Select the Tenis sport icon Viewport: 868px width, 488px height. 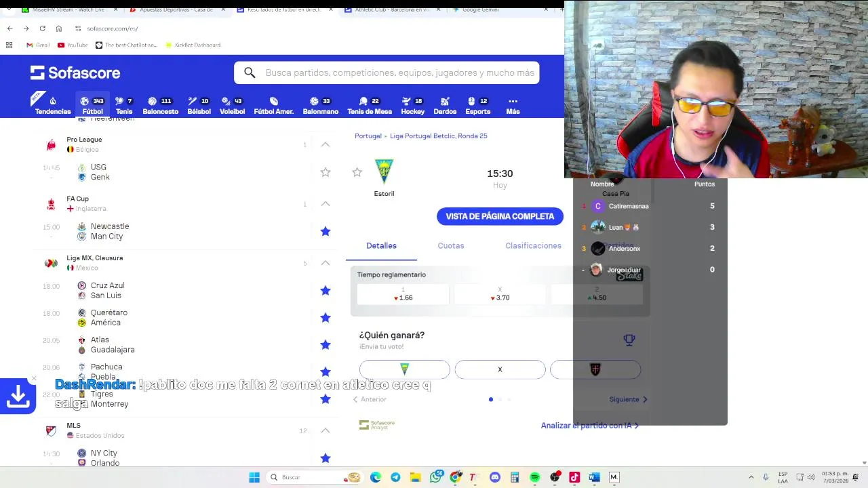pyautogui.click(x=124, y=105)
